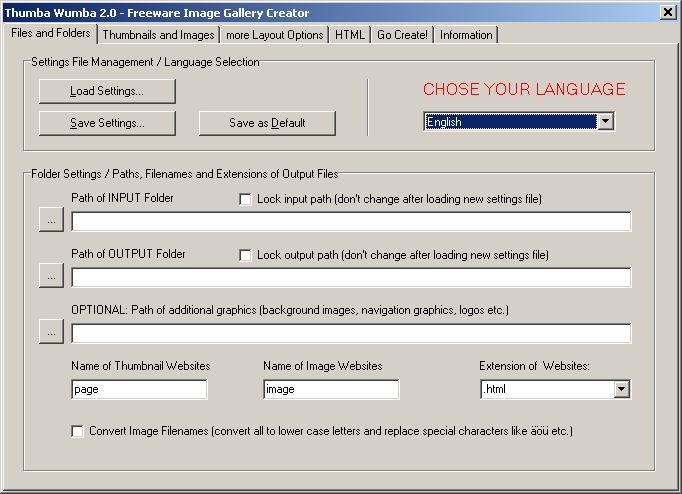The height and width of the screenshot is (494, 682).
Task: Click the Name of Thumbnail Websites field
Action: click(139, 389)
